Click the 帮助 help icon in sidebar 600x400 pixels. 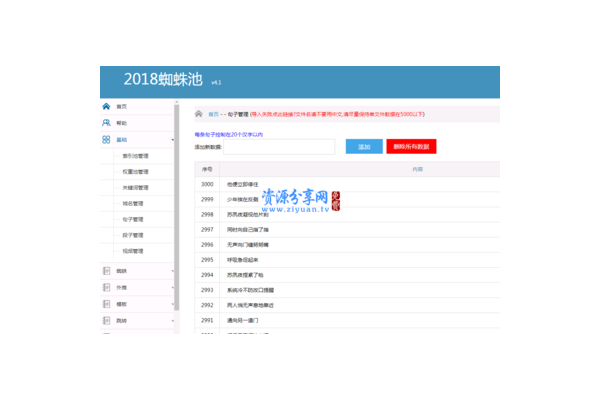tap(107, 123)
